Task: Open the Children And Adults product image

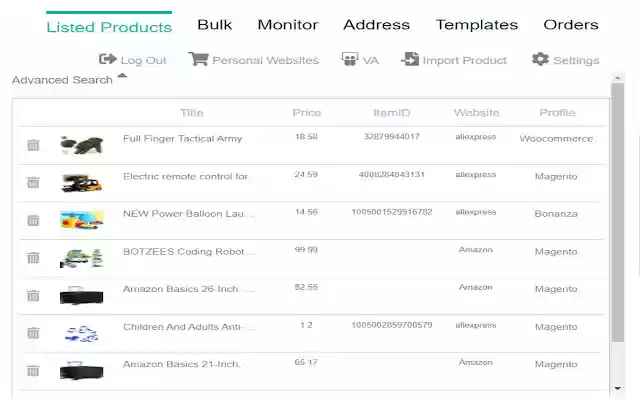Action: click(x=82, y=333)
